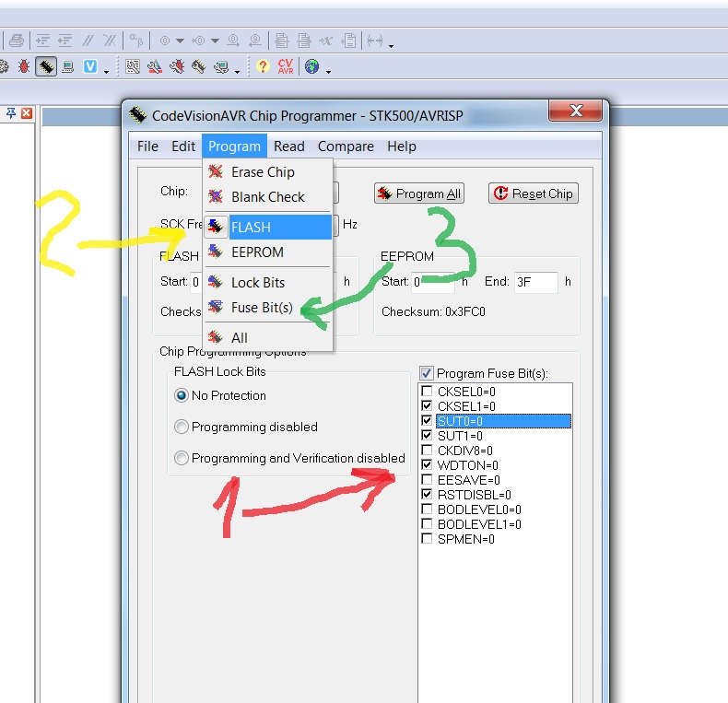Open the Help menu
Image resolution: width=728 pixels, height=703 pixels.
pyautogui.click(x=402, y=146)
